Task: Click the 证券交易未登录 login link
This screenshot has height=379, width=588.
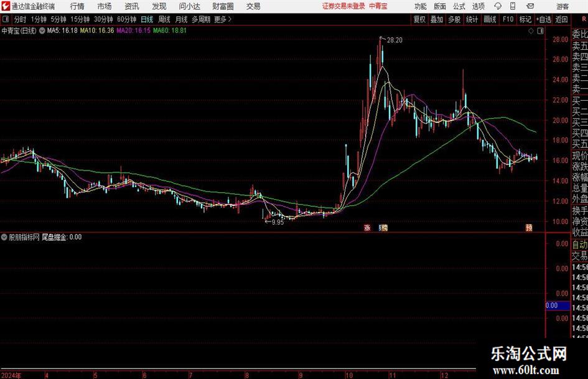Action: (x=343, y=6)
